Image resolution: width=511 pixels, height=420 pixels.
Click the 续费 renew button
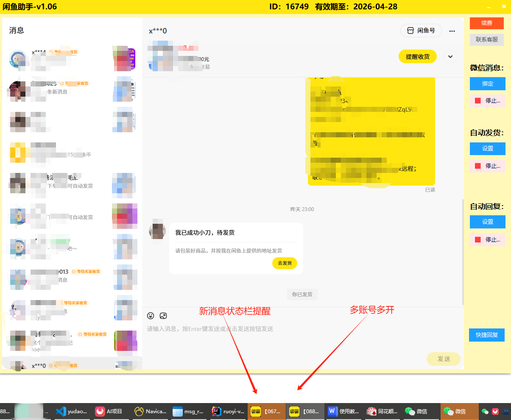pos(487,23)
